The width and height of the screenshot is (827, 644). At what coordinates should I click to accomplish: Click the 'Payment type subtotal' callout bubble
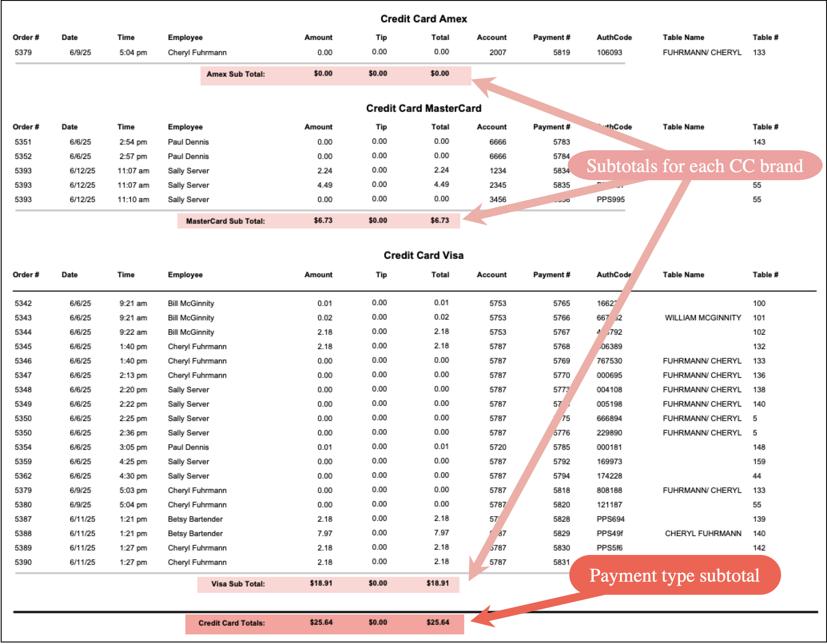click(674, 575)
